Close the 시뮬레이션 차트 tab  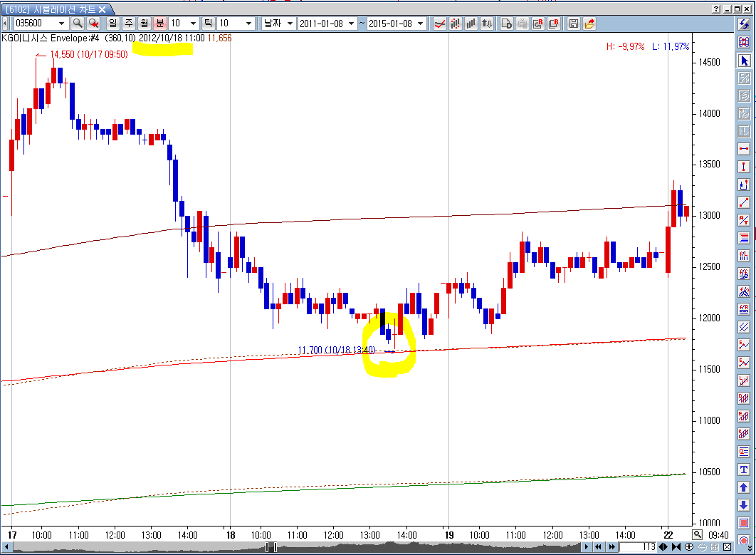(x=103, y=9)
